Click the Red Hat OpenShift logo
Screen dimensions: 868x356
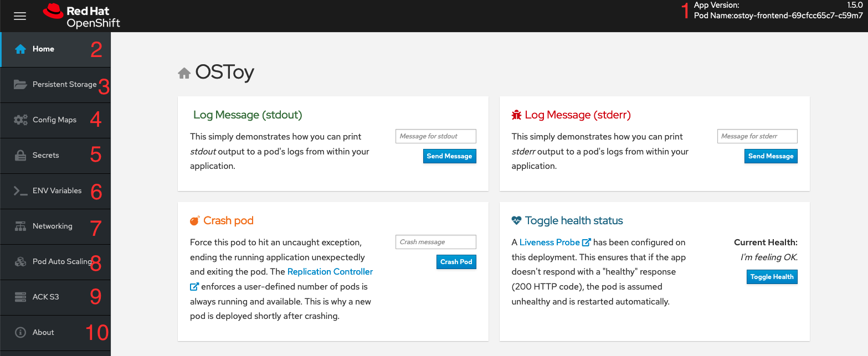[81, 16]
